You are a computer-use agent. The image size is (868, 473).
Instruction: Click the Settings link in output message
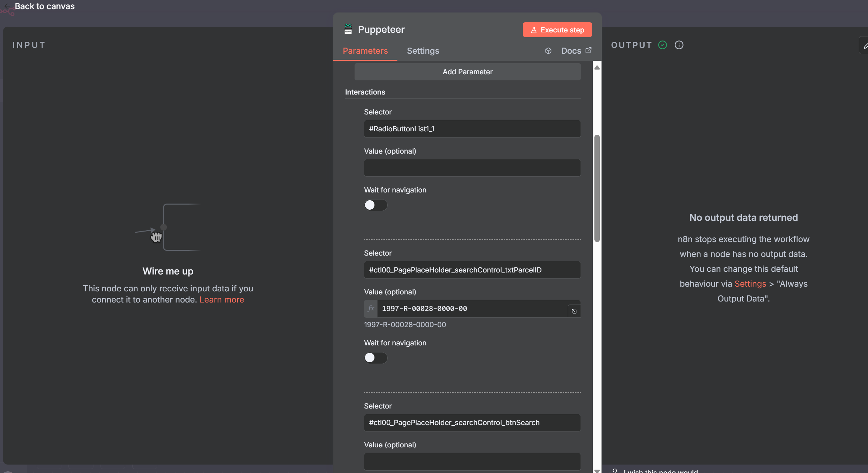tap(750, 284)
